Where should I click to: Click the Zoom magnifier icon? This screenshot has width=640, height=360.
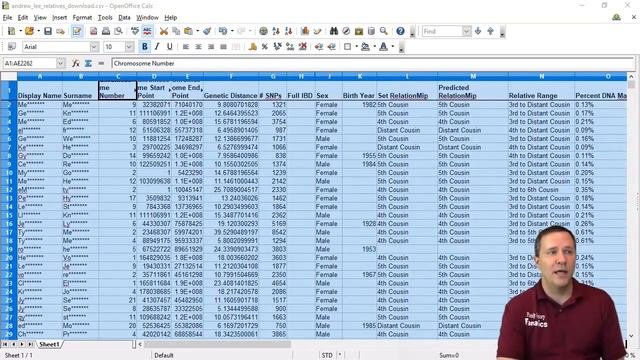tap(384, 31)
